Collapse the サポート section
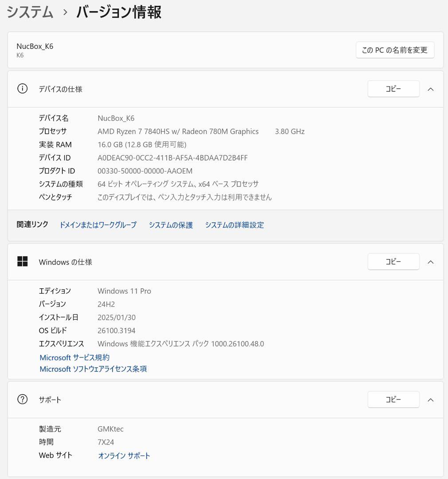The height and width of the screenshot is (479, 448). pyautogui.click(x=430, y=399)
